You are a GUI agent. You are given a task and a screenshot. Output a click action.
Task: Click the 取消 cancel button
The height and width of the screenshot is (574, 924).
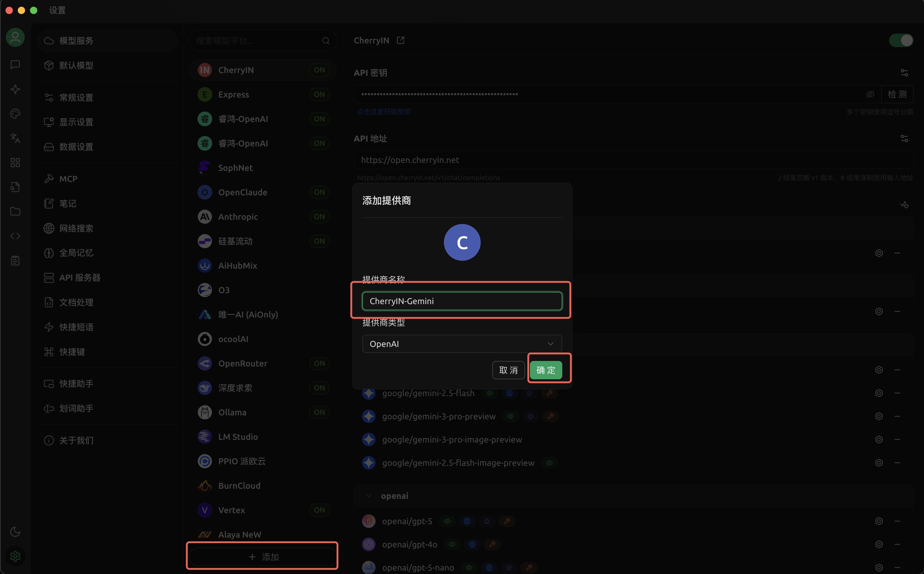point(508,370)
